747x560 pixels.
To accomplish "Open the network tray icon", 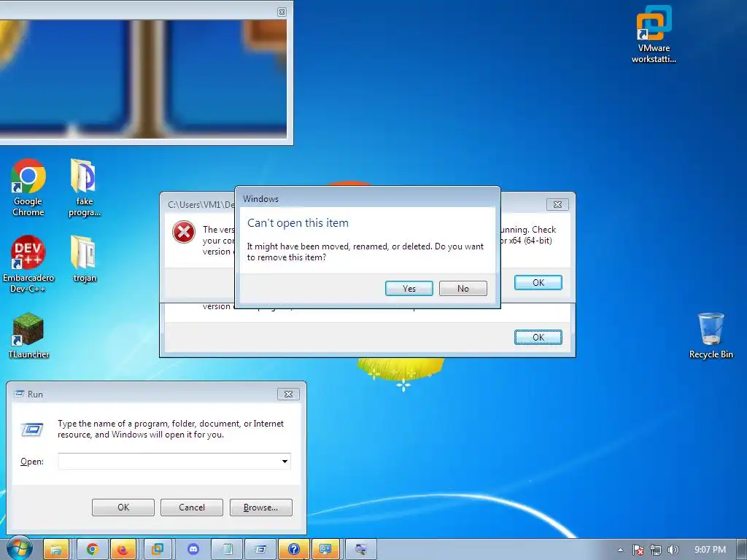I will [656, 550].
